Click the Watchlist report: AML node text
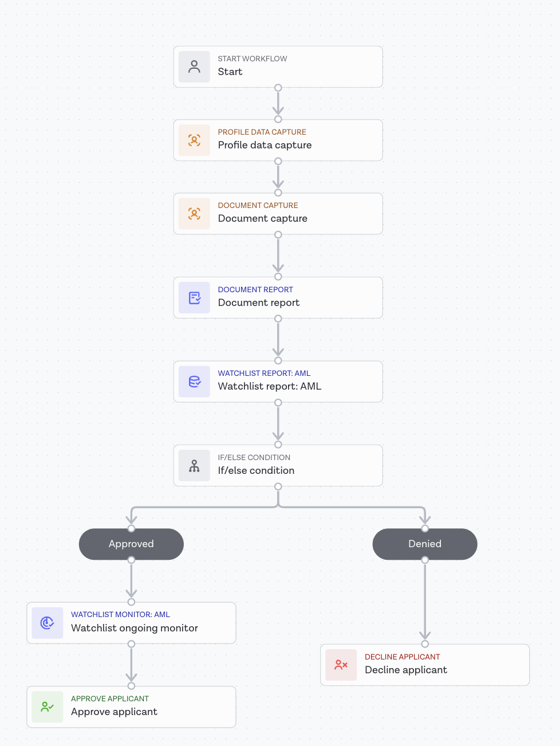 click(270, 386)
